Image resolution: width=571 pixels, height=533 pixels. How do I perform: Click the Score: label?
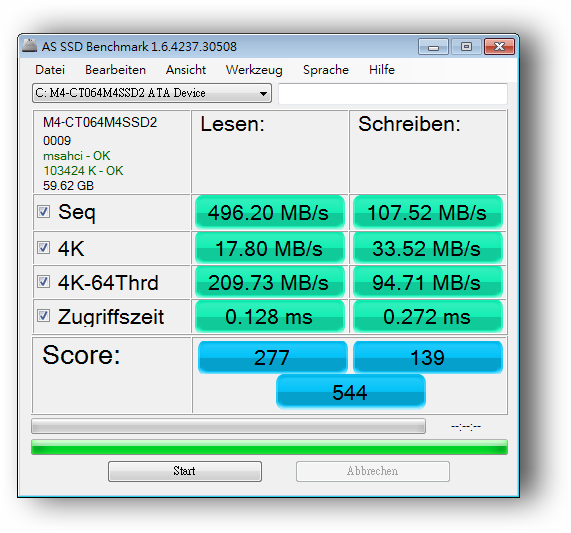(x=81, y=355)
